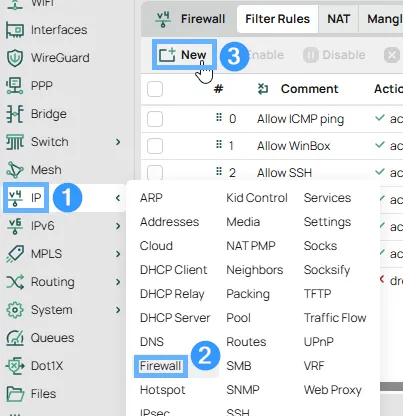Open Routes from the IP submenu
Viewport: 403px width, 416px height.
(246, 342)
